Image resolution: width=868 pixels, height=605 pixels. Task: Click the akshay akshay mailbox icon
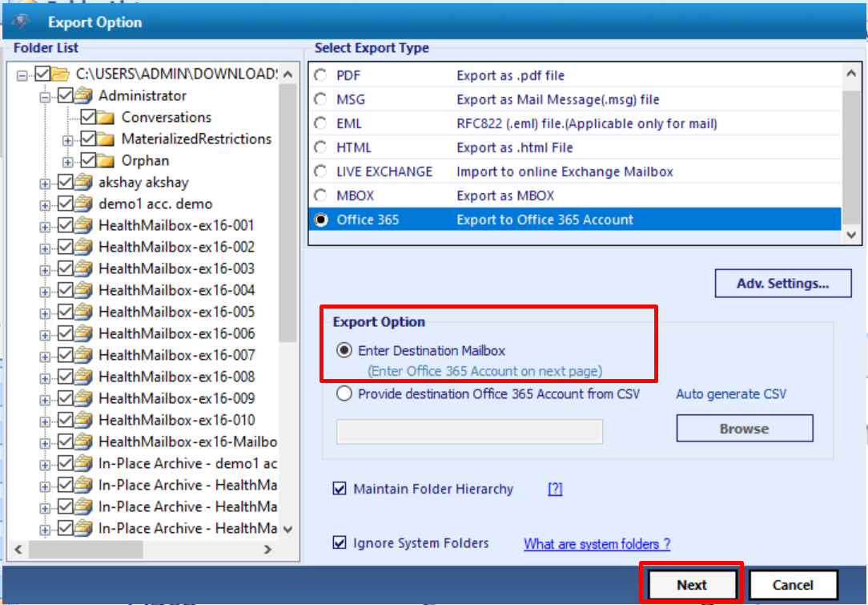click(83, 182)
